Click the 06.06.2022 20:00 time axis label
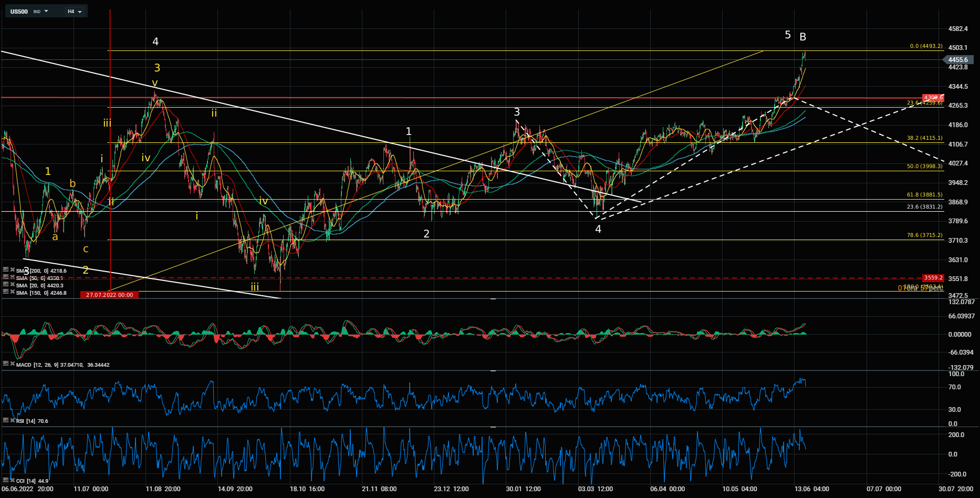This screenshot has height=498, width=980. coord(27,489)
